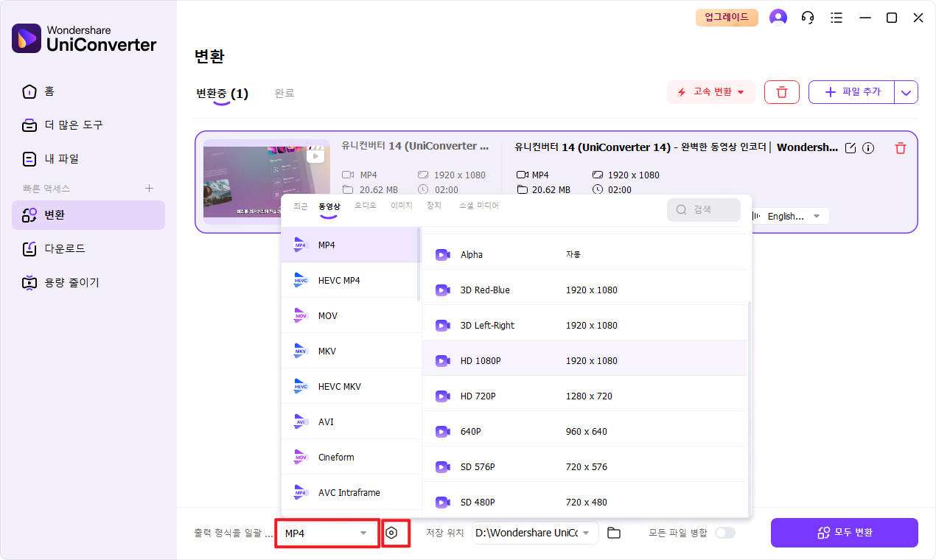Image resolution: width=936 pixels, height=560 pixels.
Task: Switch to the 변환중 (1) tab
Action: coord(222,94)
